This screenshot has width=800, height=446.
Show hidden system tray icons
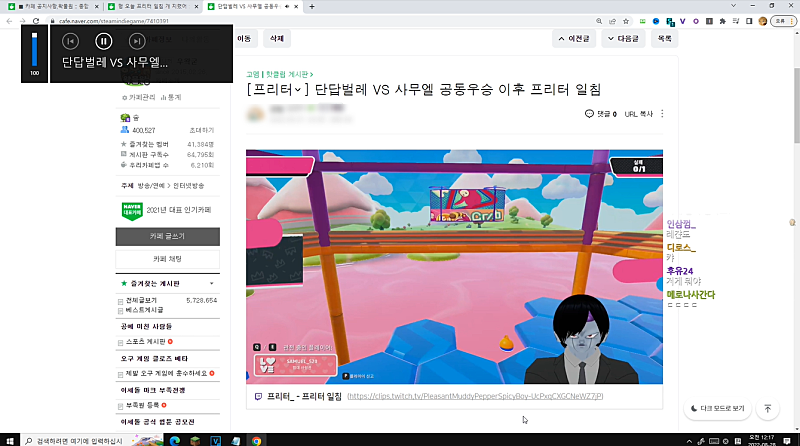(689, 441)
